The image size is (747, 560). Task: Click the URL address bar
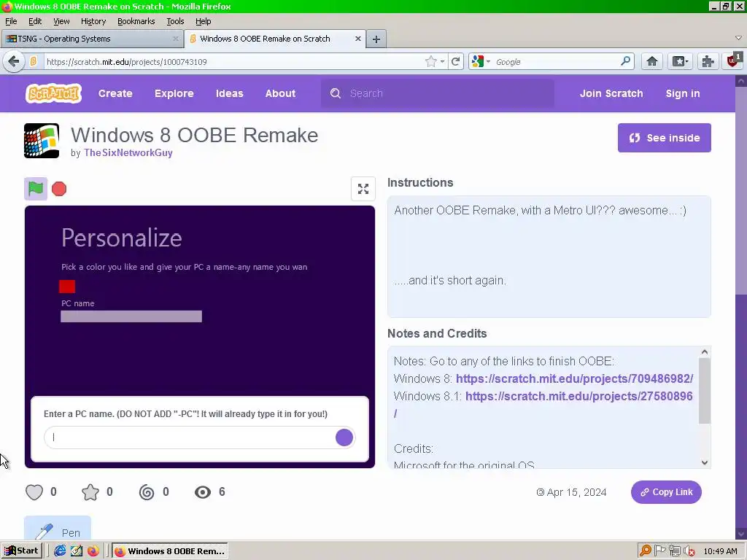tap(233, 62)
